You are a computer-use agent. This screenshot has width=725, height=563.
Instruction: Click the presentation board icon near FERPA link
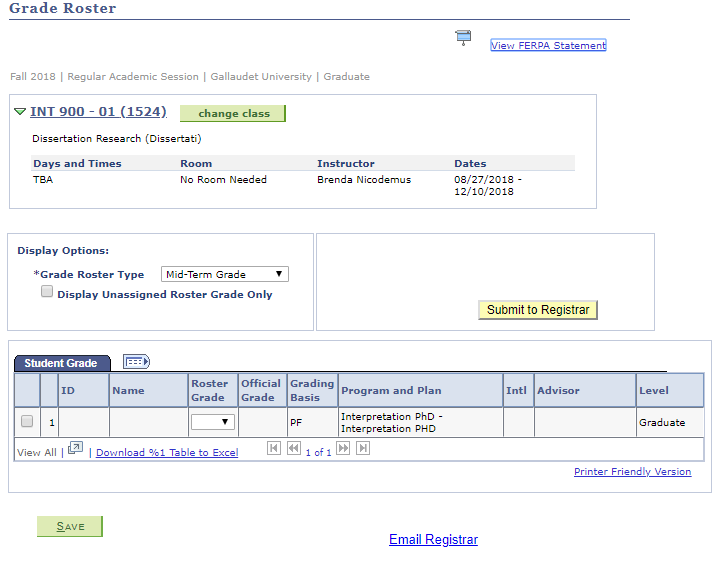coord(463,38)
